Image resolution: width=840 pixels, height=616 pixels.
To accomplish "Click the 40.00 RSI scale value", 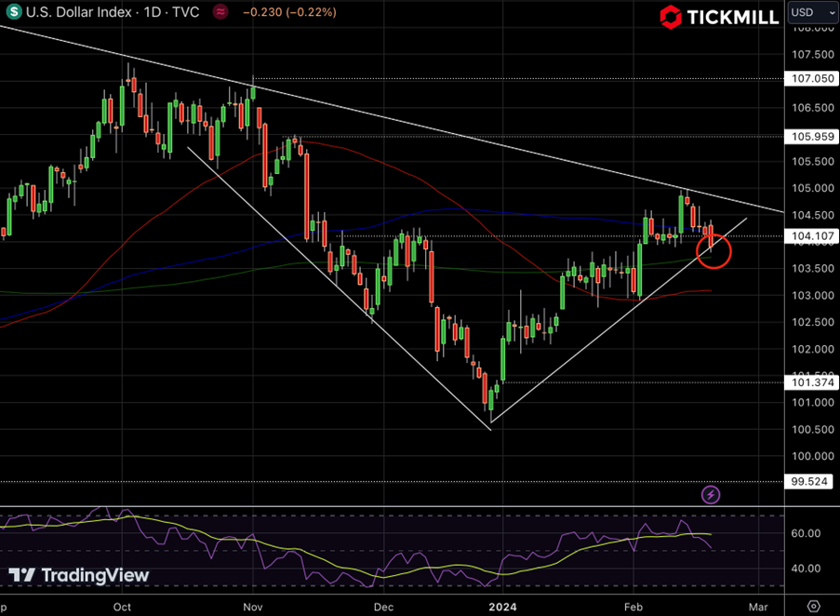I will pos(806,569).
